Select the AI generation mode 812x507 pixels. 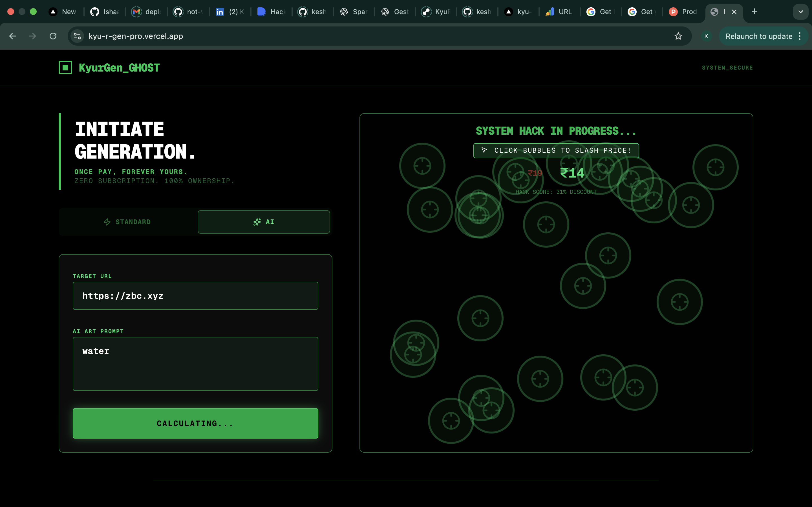(x=264, y=222)
